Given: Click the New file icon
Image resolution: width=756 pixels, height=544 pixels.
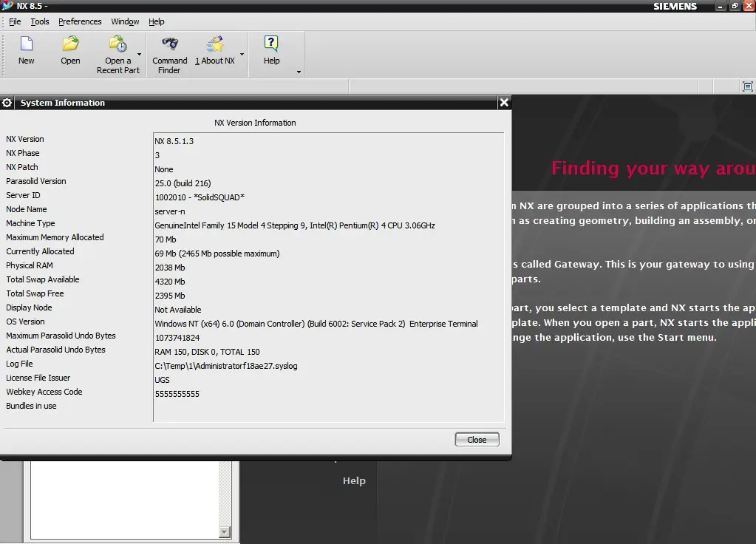Looking at the screenshot, I should (x=27, y=44).
